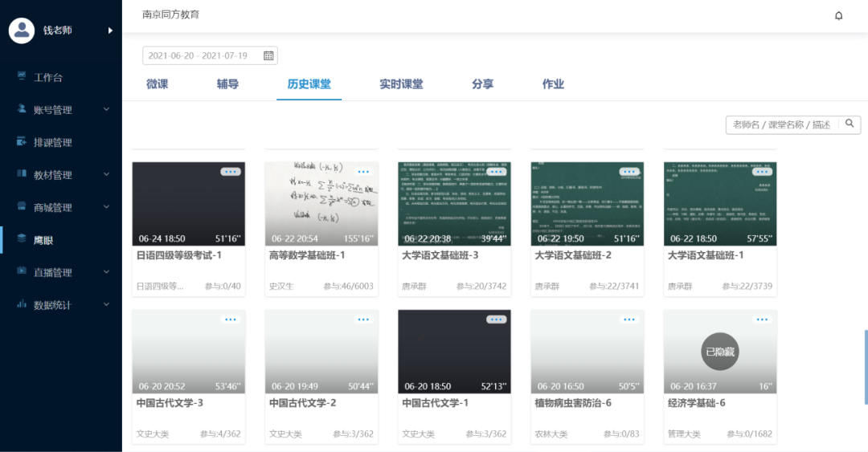Open more options on 大学语文基础班-3 card

(x=496, y=172)
